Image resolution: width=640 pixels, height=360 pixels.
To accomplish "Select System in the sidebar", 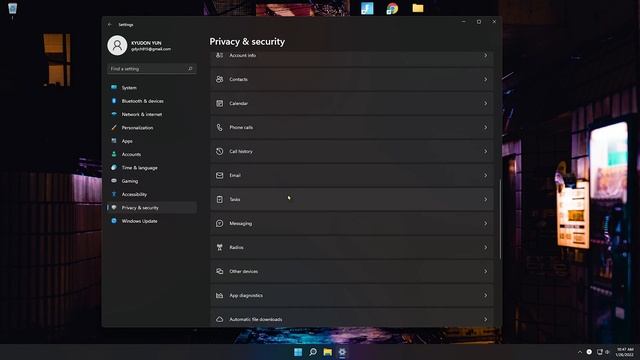I will coord(152,87).
